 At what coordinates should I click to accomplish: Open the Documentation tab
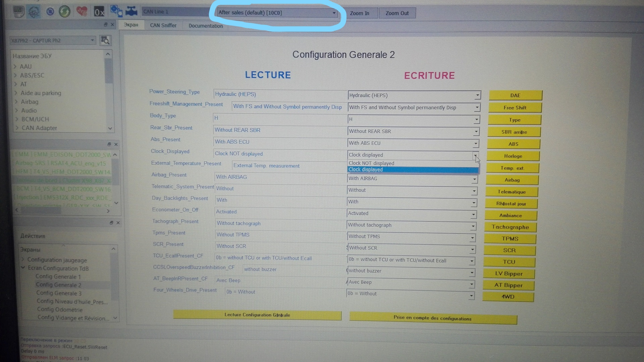click(205, 26)
